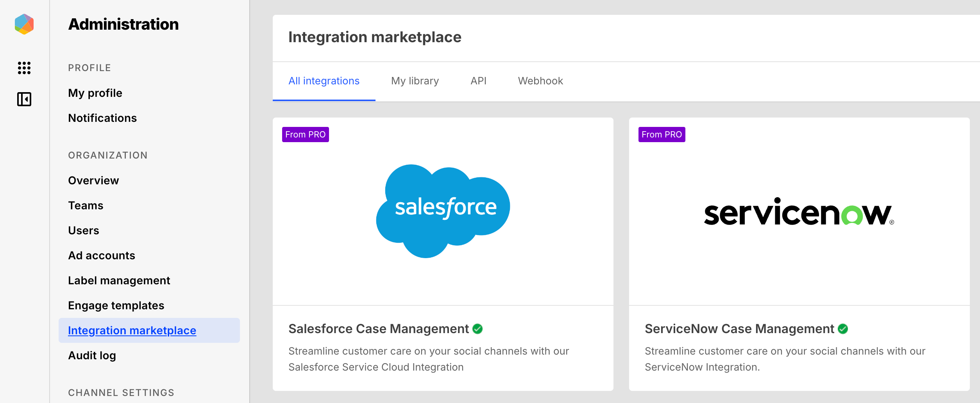Viewport: 980px width, 403px height.
Task: Click From PRO badge on ServiceNow card
Action: [662, 134]
